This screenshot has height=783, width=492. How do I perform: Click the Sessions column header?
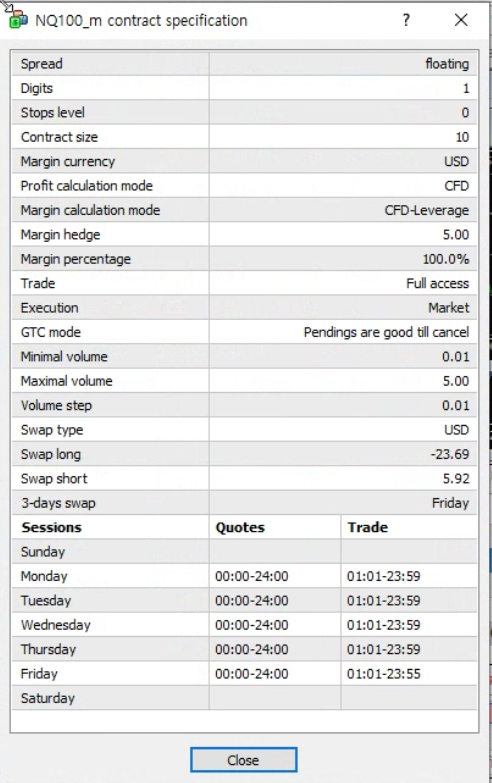51,527
